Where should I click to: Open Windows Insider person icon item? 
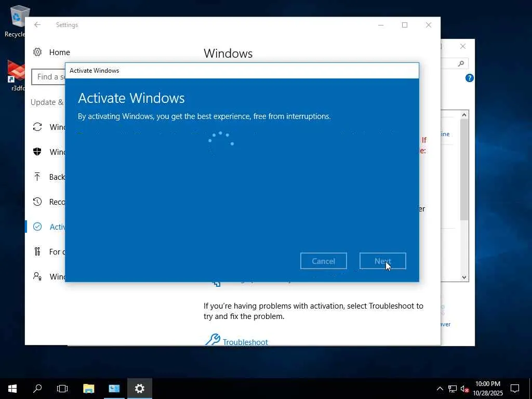click(x=37, y=276)
